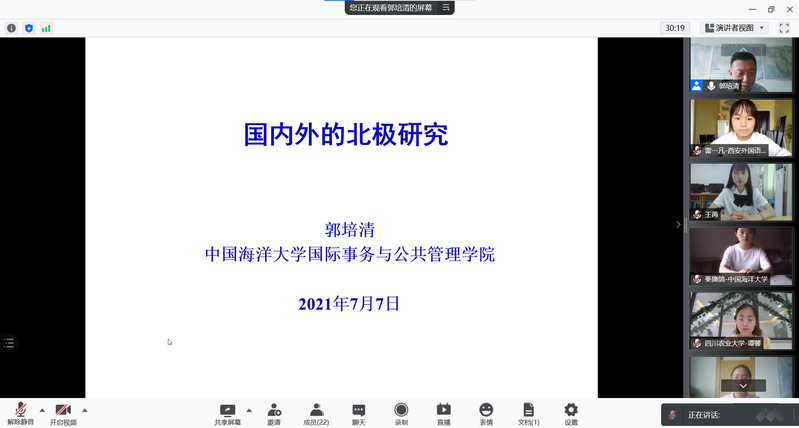Screen dimensions: 799x428
Task: Open the 聊天 chat panel
Action: (x=358, y=411)
